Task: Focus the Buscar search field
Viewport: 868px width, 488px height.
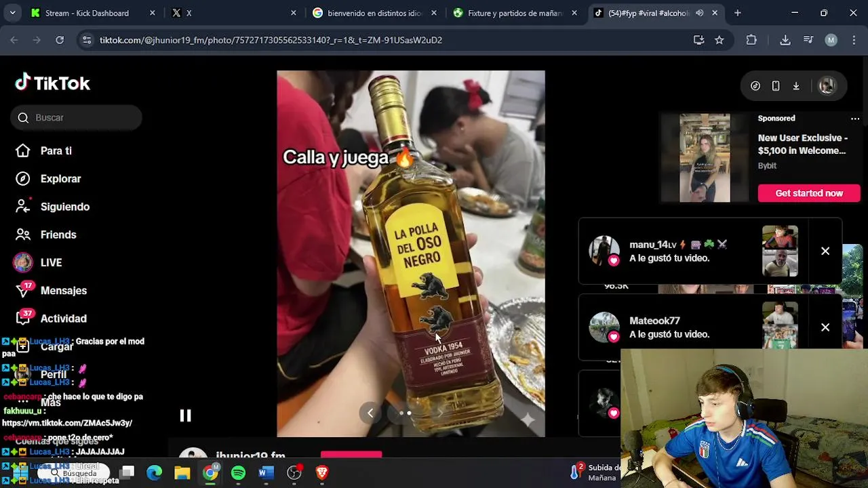Action: point(76,117)
